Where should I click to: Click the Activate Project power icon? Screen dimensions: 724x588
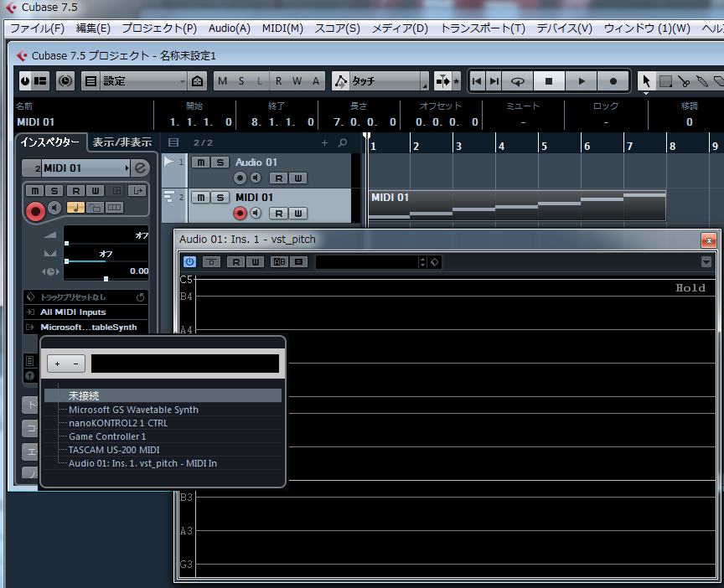[25, 81]
